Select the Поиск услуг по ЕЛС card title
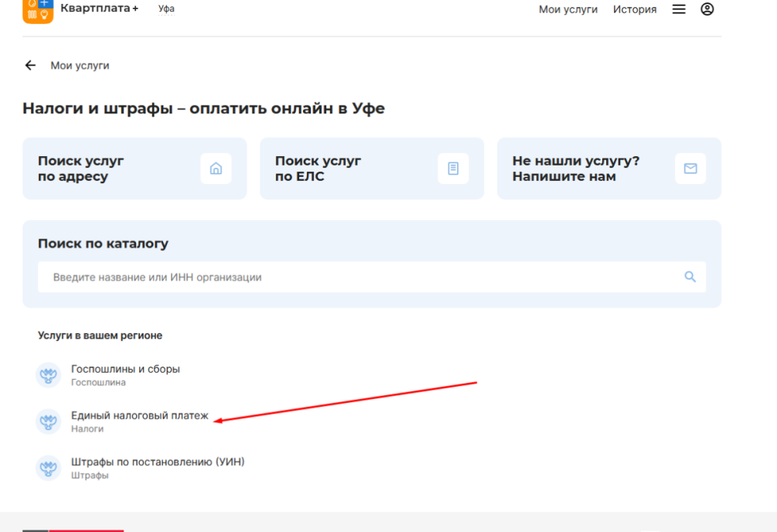Viewport: 777px width, 532px height. click(318, 169)
